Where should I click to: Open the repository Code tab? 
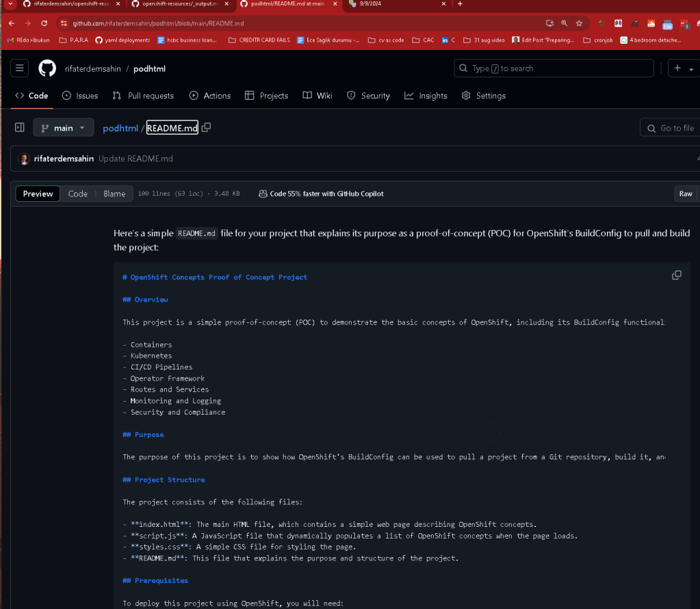(x=31, y=96)
